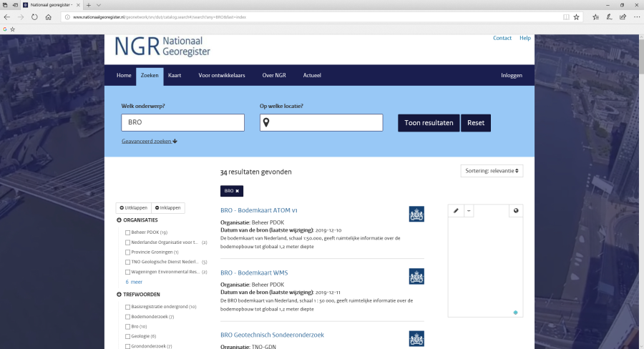The width and height of the screenshot is (644, 349).
Task: Click the pencil draw icon on map panel
Action: [456, 210]
